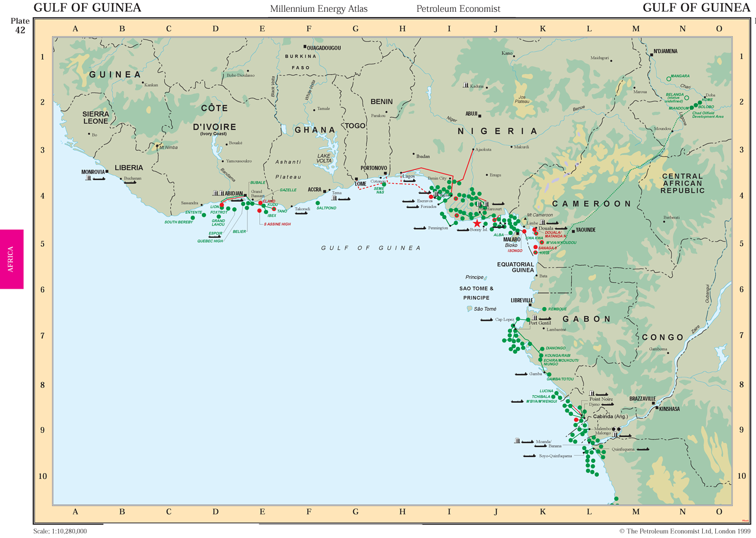Image resolution: width=756 pixels, height=538 pixels.
Task: Click the tanker icon left of Gamba
Action: click(x=520, y=374)
